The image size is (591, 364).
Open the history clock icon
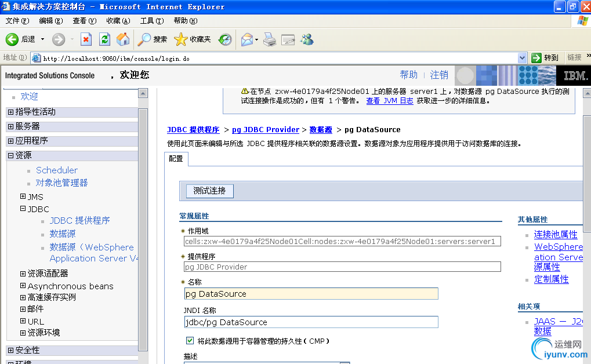(x=225, y=39)
